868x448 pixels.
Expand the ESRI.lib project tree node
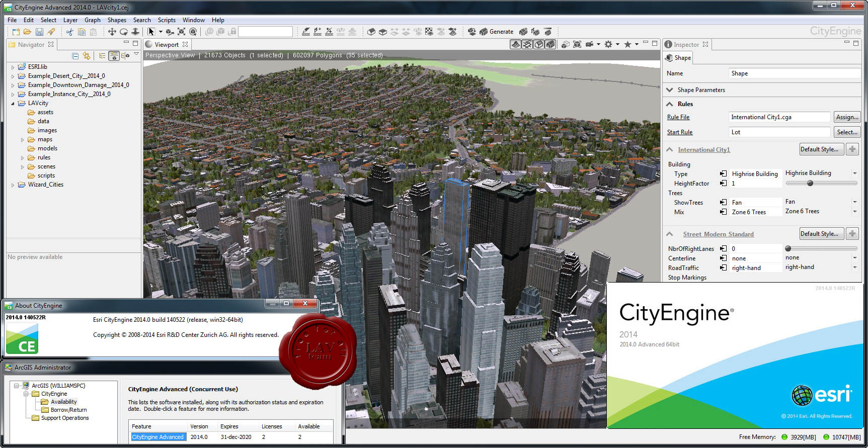tap(13, 67)
